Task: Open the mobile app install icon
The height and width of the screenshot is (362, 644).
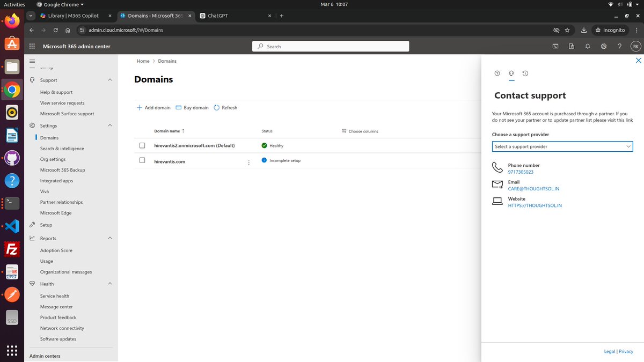Action: 572,47
